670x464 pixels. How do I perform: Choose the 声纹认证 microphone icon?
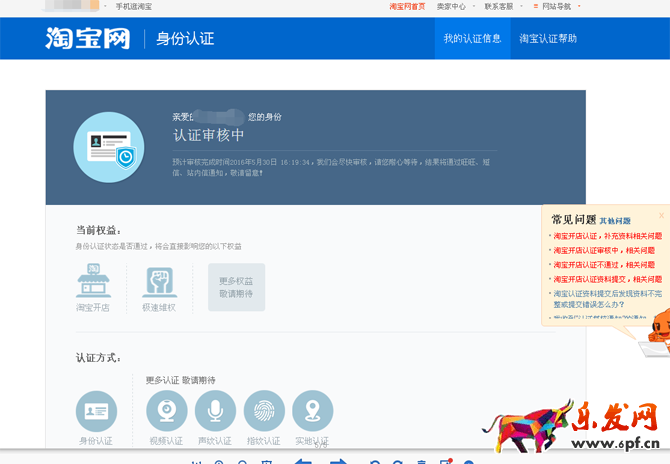click(x=215, y=411)
